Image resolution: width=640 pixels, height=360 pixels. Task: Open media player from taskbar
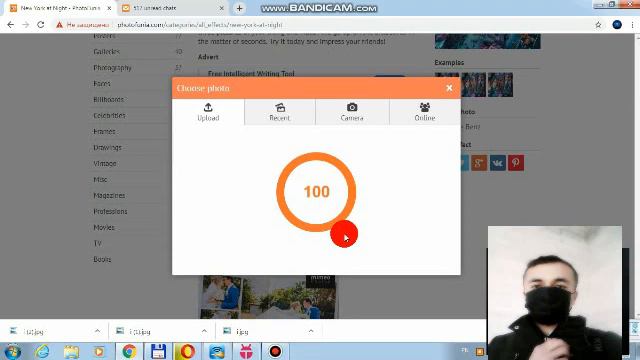coord(100,351)
